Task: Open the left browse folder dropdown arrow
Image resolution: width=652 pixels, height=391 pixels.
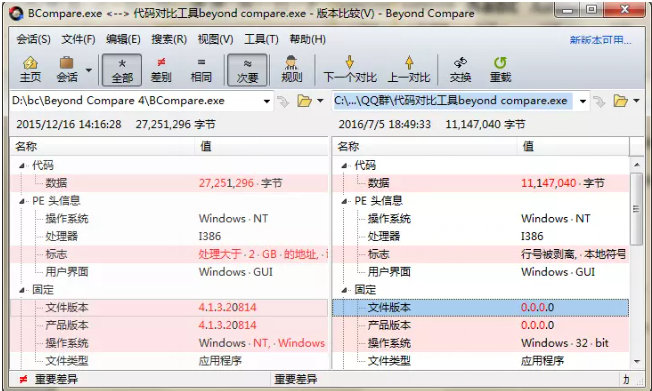Action: coord(320,101)
